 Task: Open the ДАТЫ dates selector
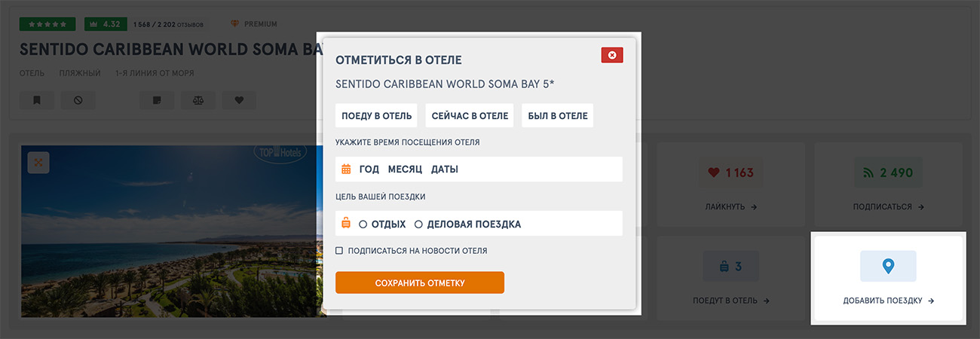[445, 169]
